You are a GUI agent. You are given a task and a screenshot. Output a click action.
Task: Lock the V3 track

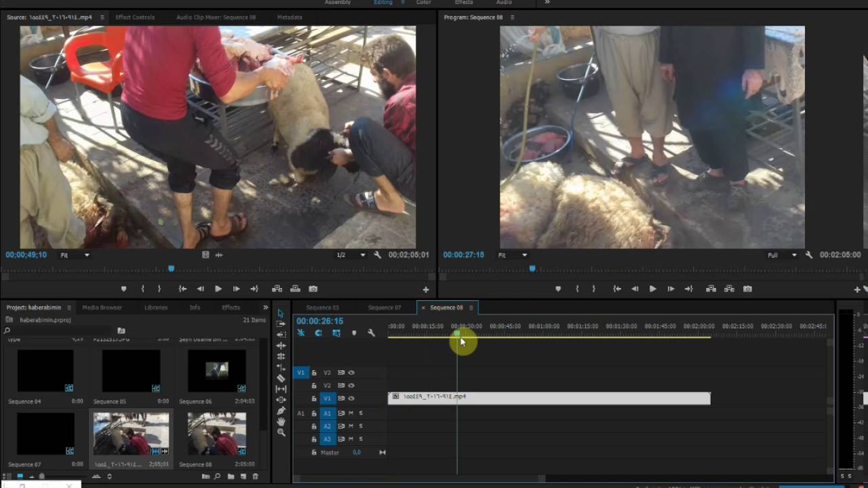pos(314,372)
